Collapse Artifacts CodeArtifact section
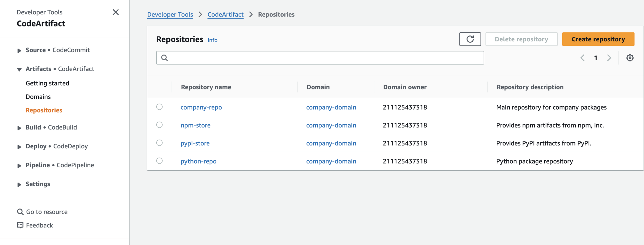Image resolution: width=644 pixels, height=245 pixels. pyautogui.click(x=19, y=69)
